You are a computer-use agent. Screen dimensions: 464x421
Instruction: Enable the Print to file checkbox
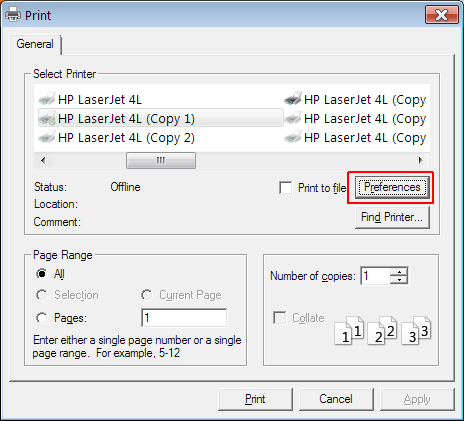tap(285, 188)
